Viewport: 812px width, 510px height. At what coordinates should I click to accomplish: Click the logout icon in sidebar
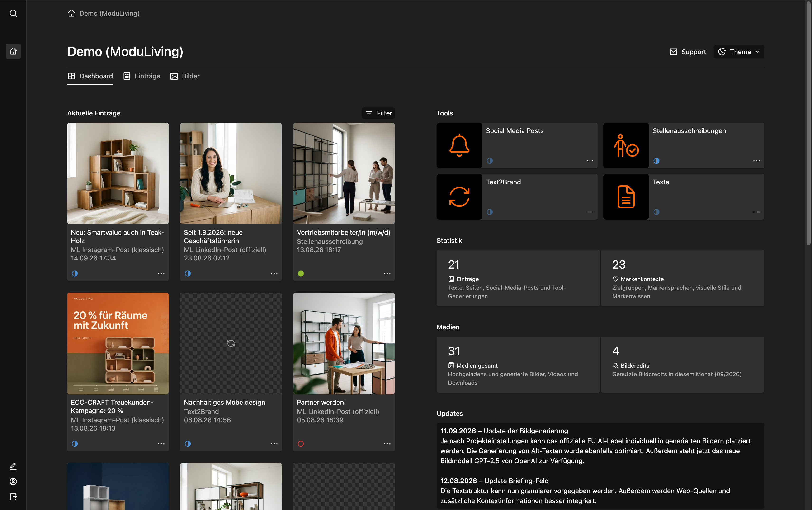(x=13, y=496)
